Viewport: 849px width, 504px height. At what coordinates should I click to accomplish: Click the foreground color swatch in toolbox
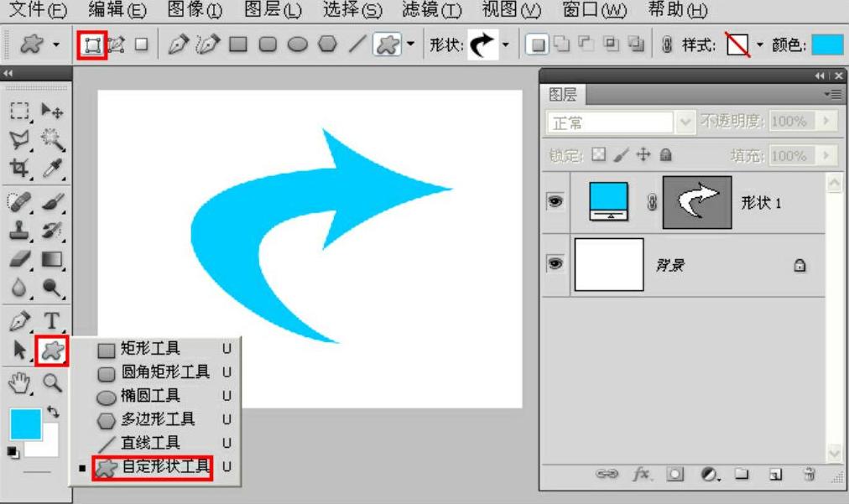25,423
